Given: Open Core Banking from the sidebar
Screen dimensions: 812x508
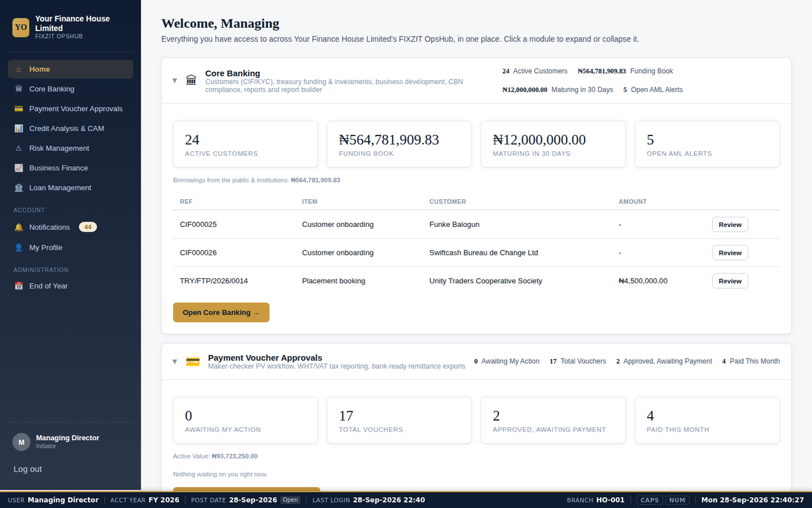Looking at the screenshot, I should coord(70,89).
